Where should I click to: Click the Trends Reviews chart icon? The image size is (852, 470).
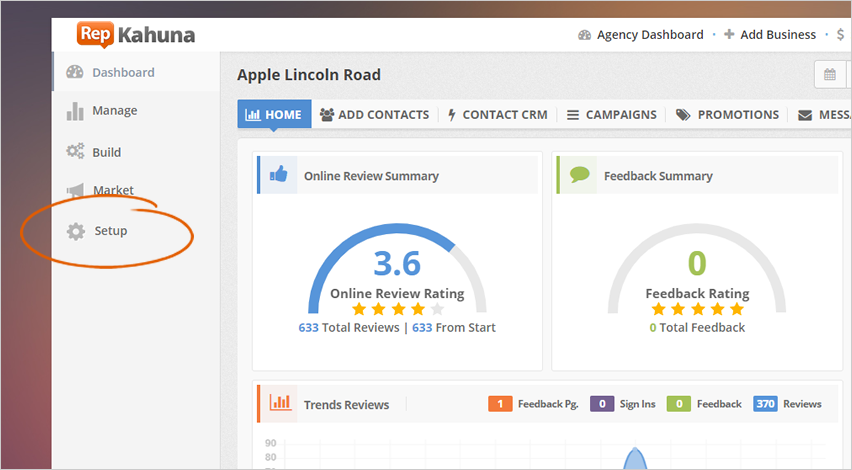(x=281, y=403)
